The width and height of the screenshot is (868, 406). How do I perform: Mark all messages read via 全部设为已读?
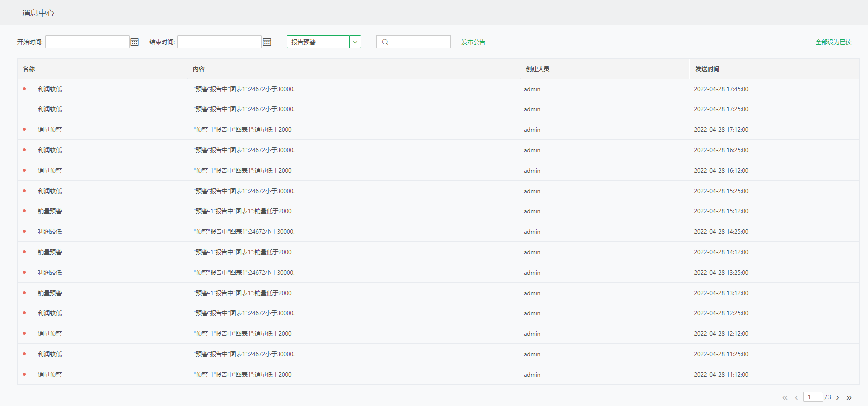[x=833, y=42]
